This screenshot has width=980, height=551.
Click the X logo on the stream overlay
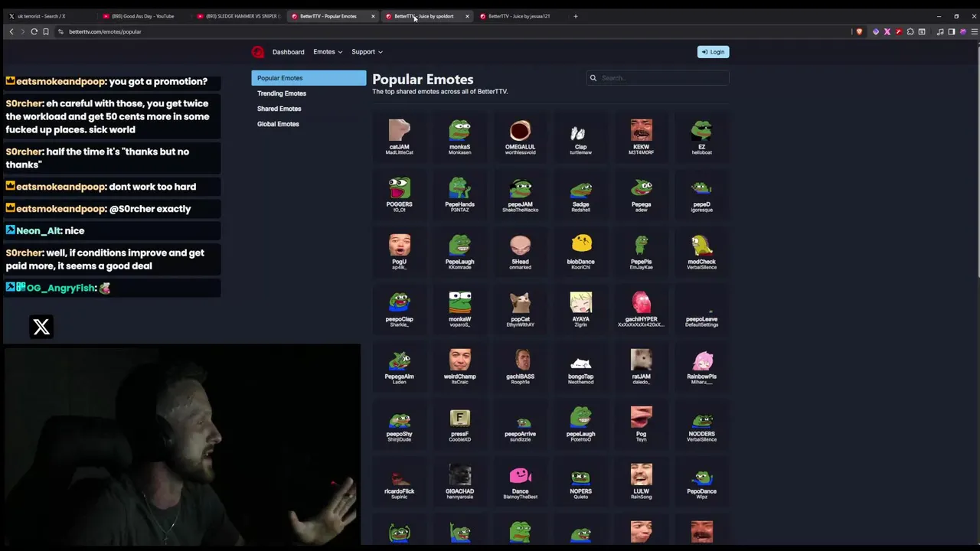click(x=41, y=328)
